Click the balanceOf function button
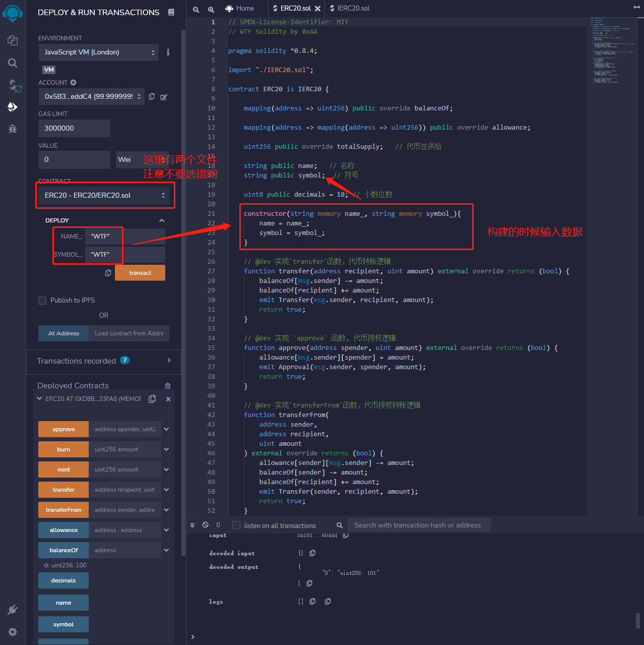 tap(63, 550)
